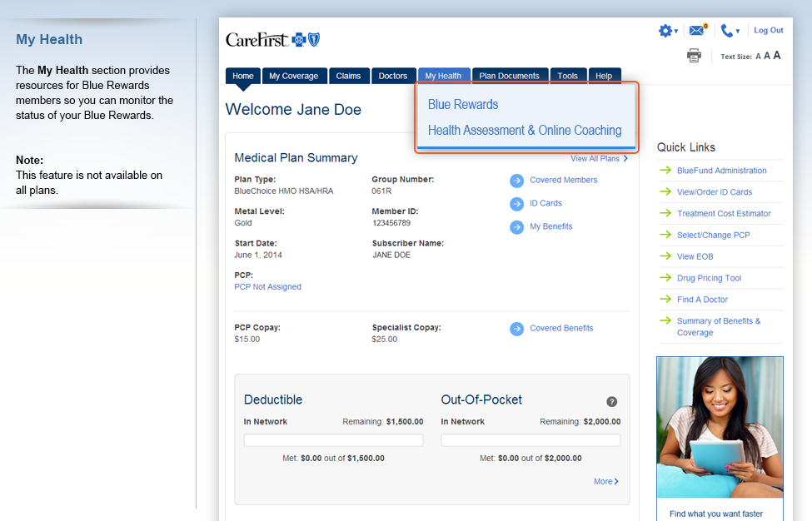Click the Group Number value 061R
Screen dimensions: 812x521
[x=381, y=191]
